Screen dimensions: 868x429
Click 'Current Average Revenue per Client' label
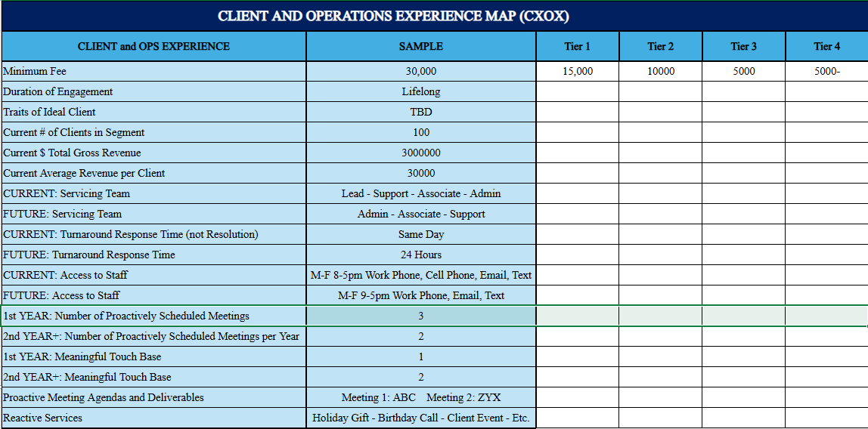[154, 174]
